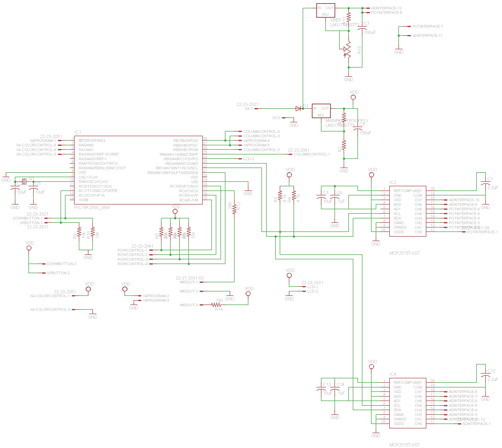
Task: Select the LCD-2 pin label
Action: pos(313,291)
